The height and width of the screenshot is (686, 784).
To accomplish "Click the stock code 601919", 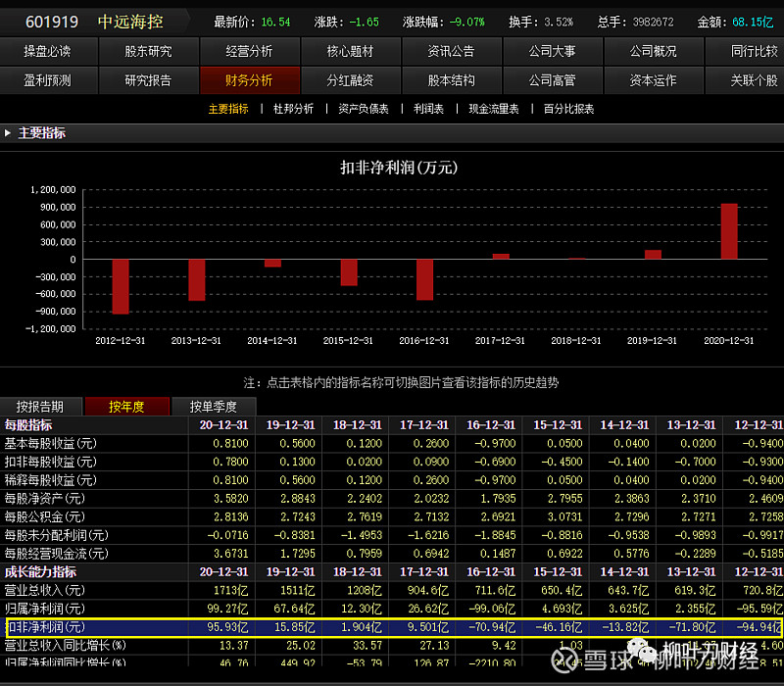I will click(52, 22).
